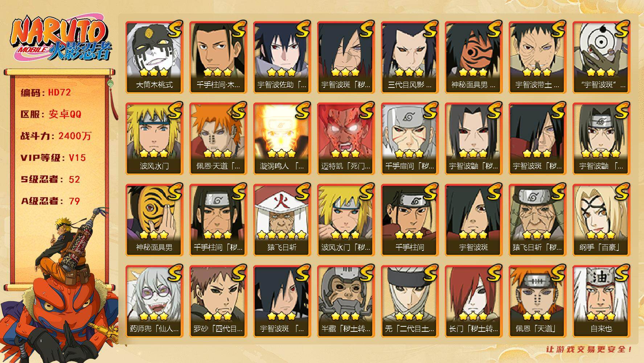Click the VIP等级 V15 line
Viewport: 644px width, 363px height.
pos(53,158)
